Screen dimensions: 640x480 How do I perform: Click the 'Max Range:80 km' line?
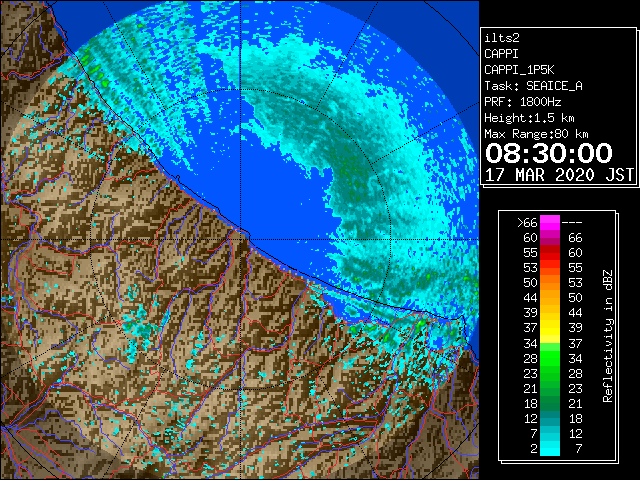[x=536, y=134]
